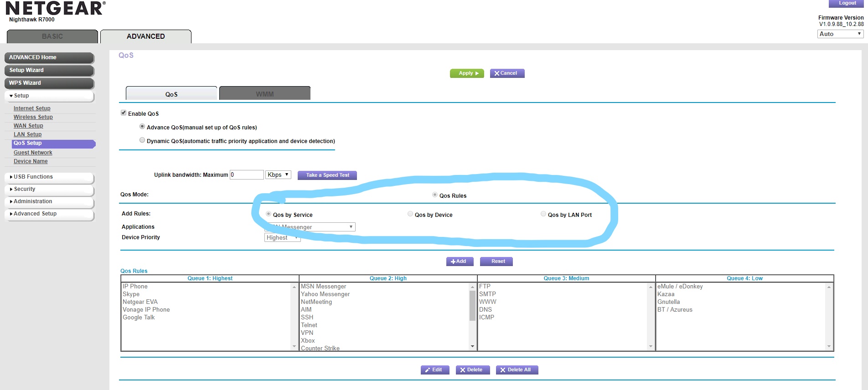Click the green Apply button

click(466, 73)
